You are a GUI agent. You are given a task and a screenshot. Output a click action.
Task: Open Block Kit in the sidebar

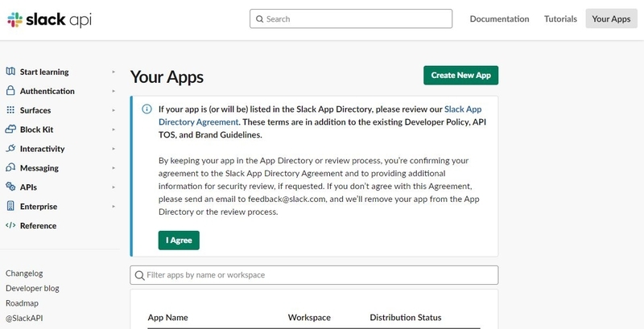point(36,130)
